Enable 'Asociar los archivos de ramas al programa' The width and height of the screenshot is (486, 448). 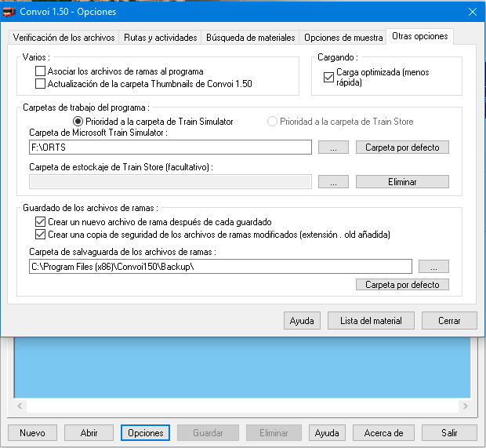pos(41,71)
